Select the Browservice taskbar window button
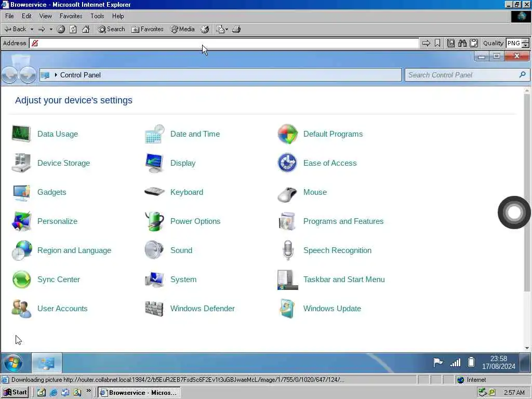532x399 pixels. pyautogui.click(x=139, y=393)
